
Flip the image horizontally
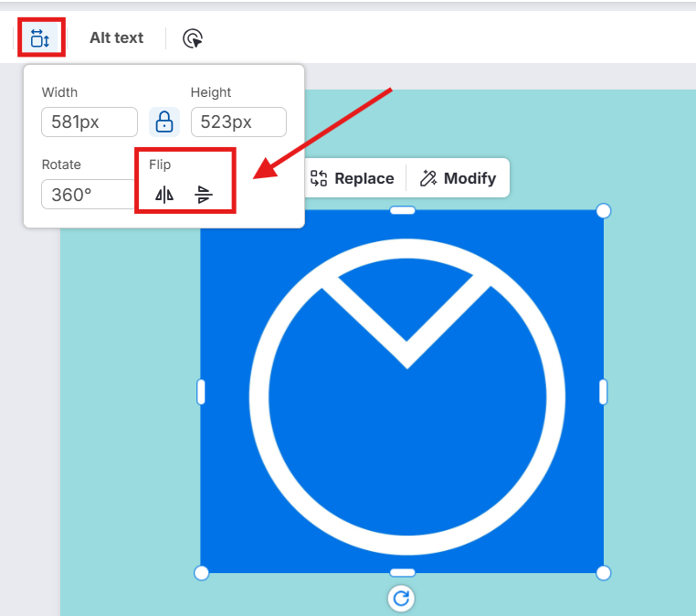click(x=164, y=194)
